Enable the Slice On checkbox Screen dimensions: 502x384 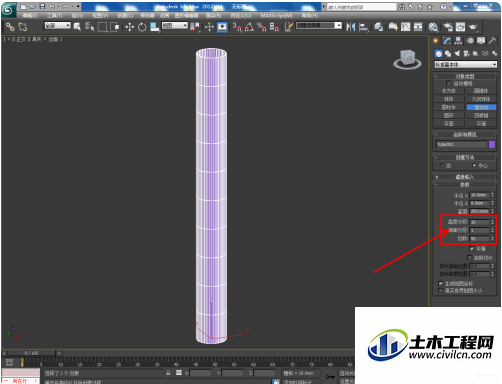pos(469,257)
